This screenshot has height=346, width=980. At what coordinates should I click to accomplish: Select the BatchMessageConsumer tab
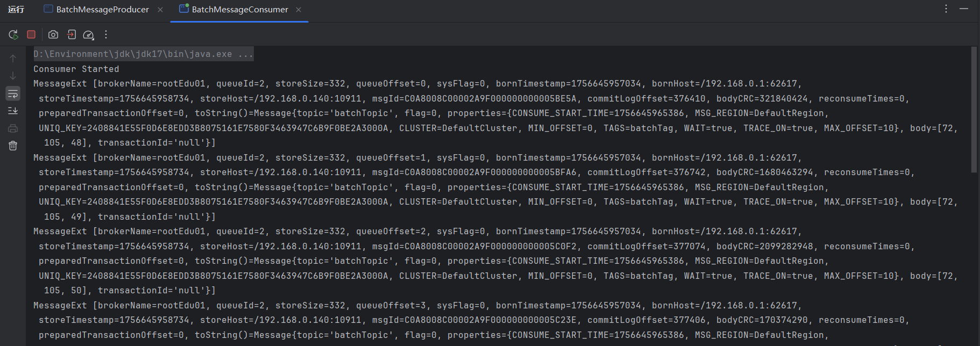click(x=239, y=10)
